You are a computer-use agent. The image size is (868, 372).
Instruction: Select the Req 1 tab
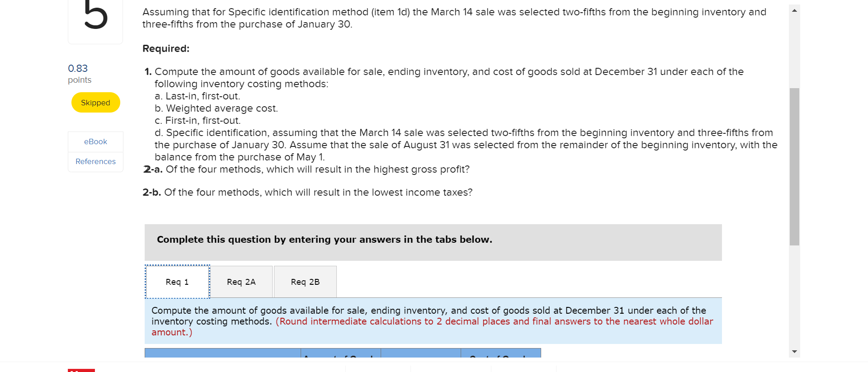click(x=177, y=282)
